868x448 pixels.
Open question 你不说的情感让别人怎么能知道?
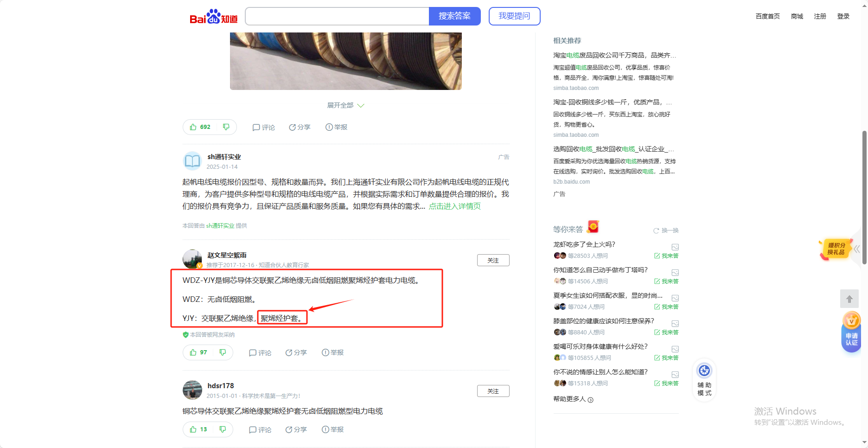pyautogui.click(x=600, y=372)
